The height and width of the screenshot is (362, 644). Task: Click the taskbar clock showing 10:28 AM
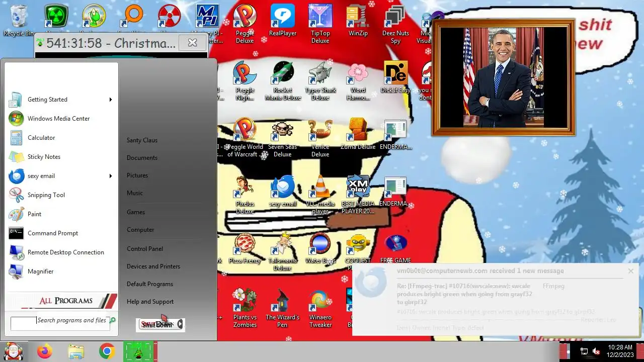coord(620,351)
